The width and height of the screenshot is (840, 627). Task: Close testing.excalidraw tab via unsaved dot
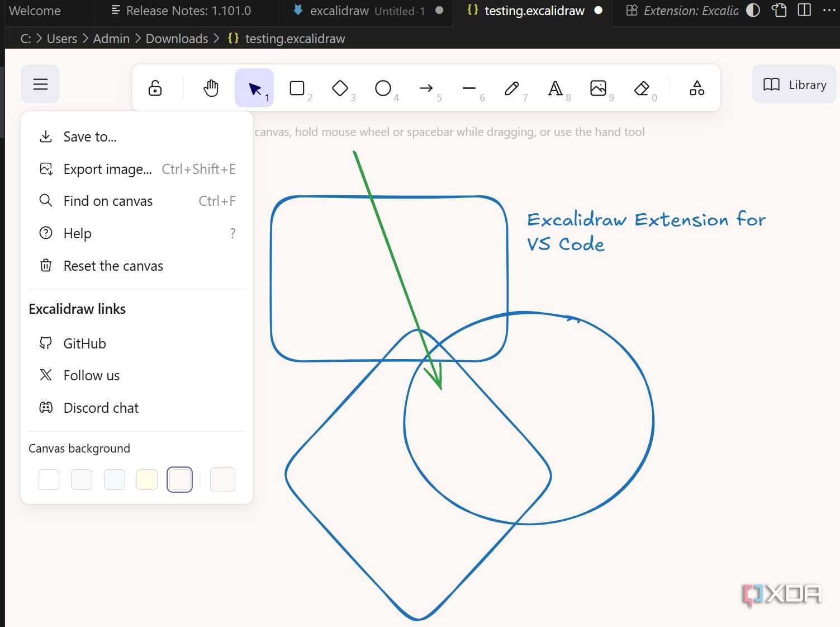pos(599,11)
